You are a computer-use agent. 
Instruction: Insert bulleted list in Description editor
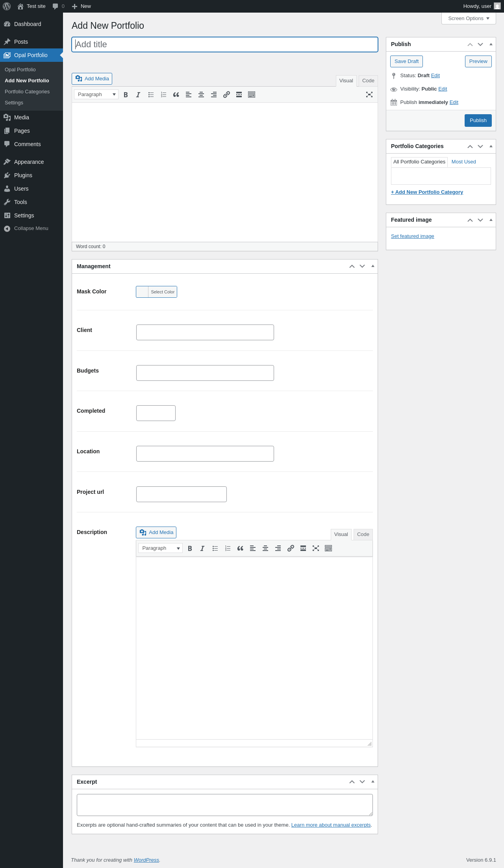[x=215, y=549]
